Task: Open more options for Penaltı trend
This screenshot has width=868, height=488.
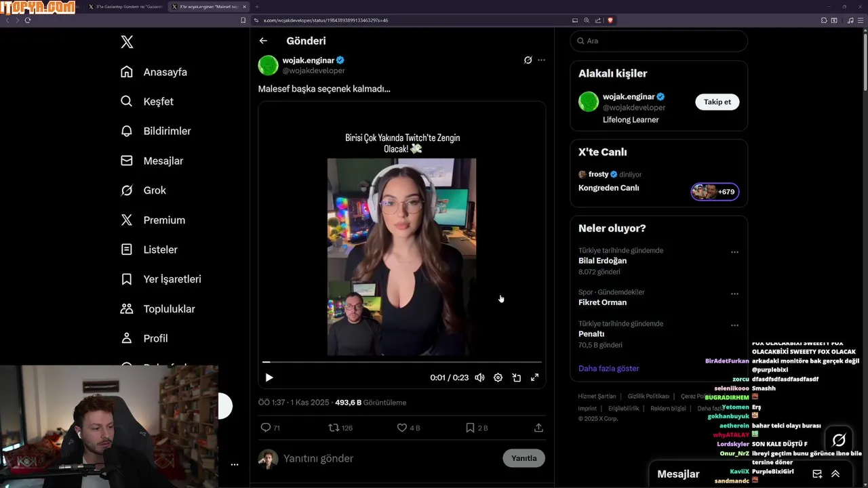Action: (734, 325)
